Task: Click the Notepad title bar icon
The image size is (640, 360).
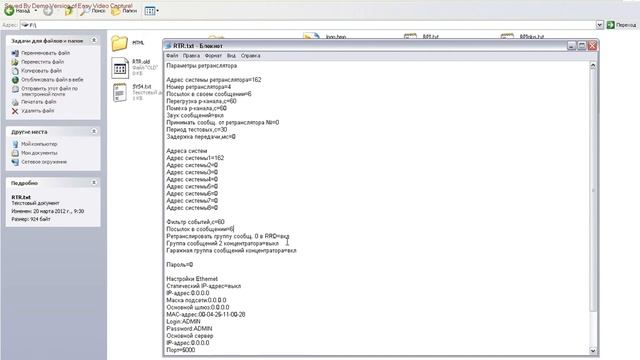Action: (x=168, y=46)
